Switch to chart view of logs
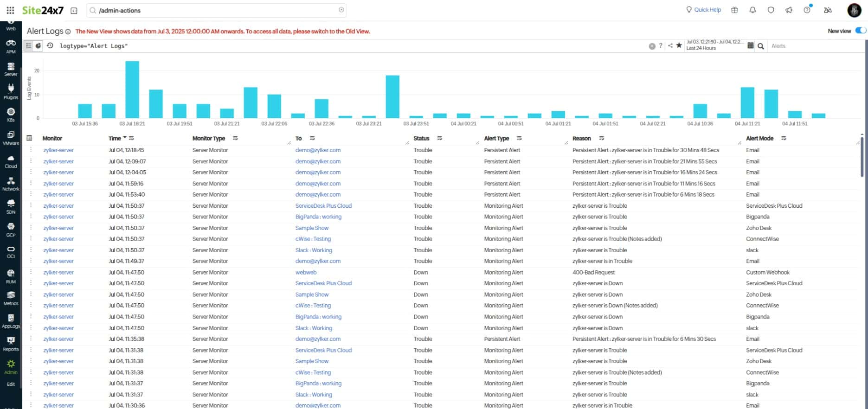Viewport: 868px width, 409px height. 38,45
